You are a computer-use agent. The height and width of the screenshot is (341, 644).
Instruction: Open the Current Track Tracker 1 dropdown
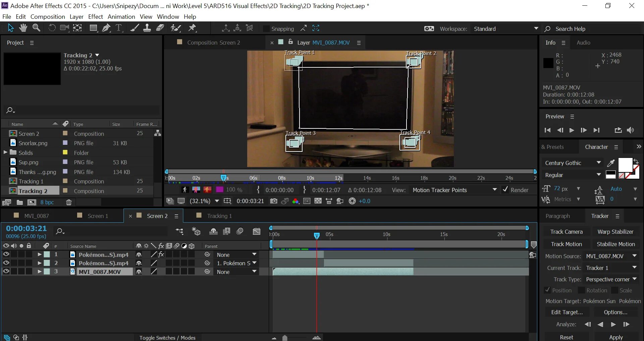tap(611, 268)
